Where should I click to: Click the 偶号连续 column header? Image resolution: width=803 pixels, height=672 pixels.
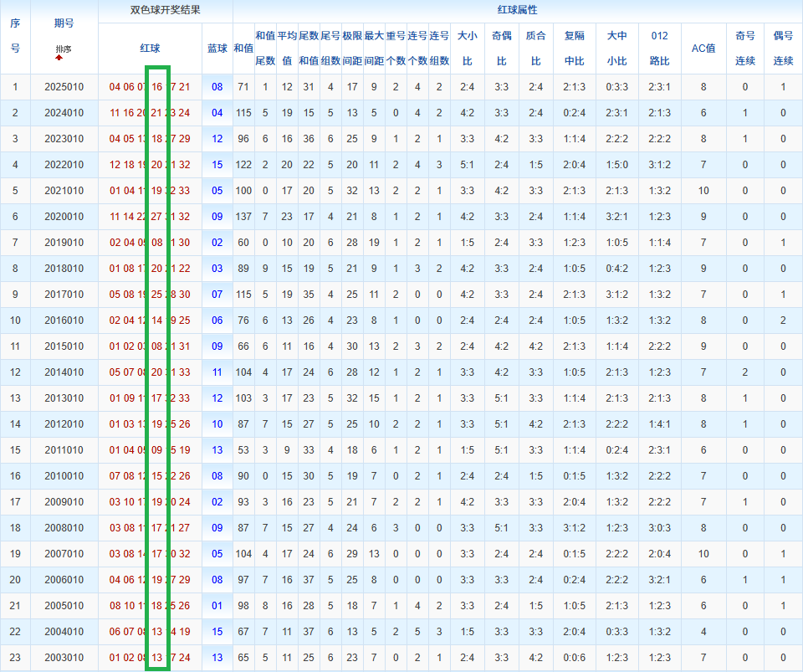click(x=783, y=49)
